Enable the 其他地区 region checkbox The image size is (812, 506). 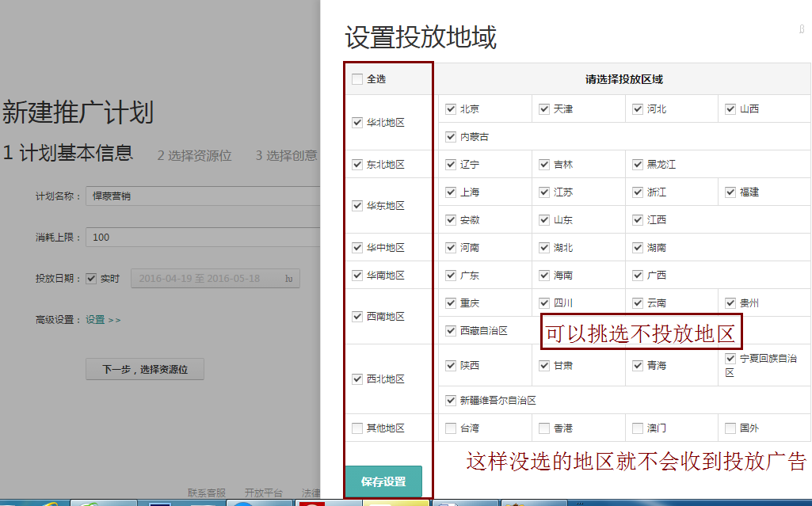(357, 428)
